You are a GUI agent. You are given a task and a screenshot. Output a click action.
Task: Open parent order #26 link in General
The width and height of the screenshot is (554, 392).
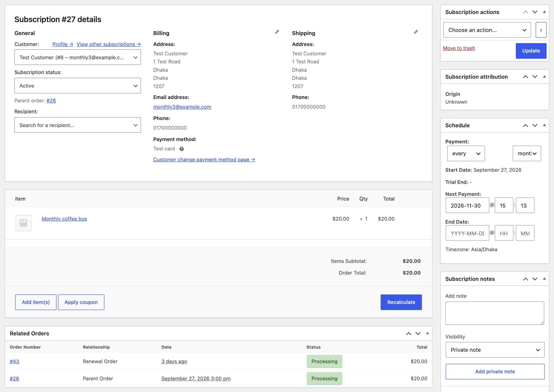(x=51, y=101)
